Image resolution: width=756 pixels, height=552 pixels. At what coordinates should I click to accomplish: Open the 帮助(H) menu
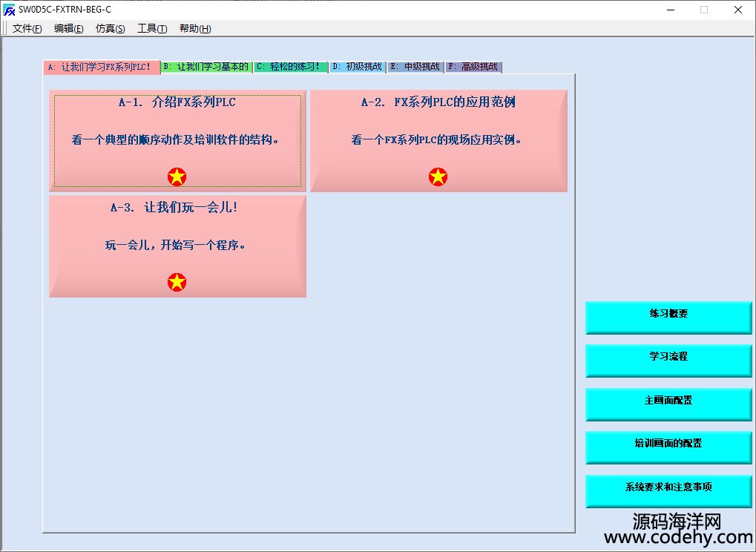pyautogui.click(x=195, y=28)
